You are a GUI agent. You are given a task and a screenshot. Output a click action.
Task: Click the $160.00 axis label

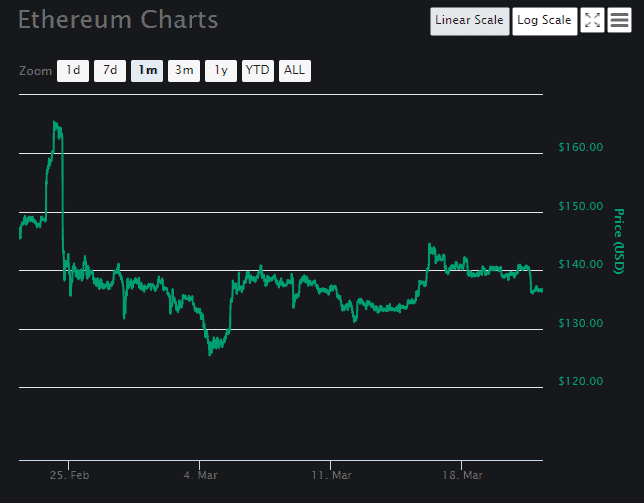[580, 147]
